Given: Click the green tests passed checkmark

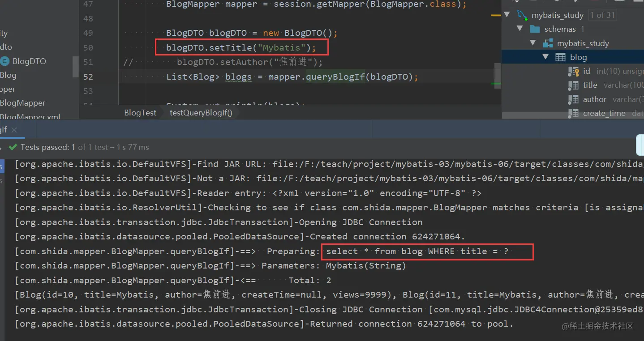Looking at the screenshot, I should (13, 147).
